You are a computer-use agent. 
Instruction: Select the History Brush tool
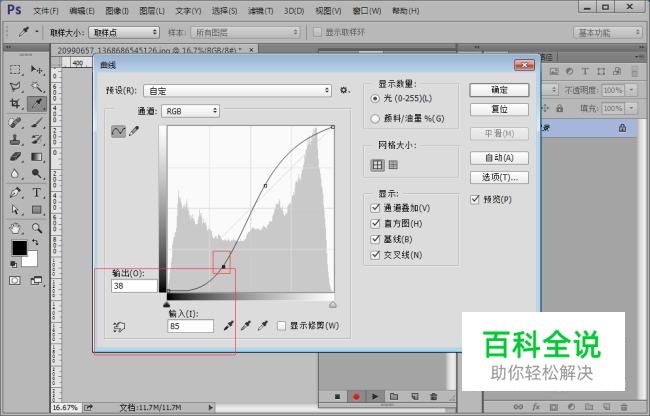click(x=37, y=140)
